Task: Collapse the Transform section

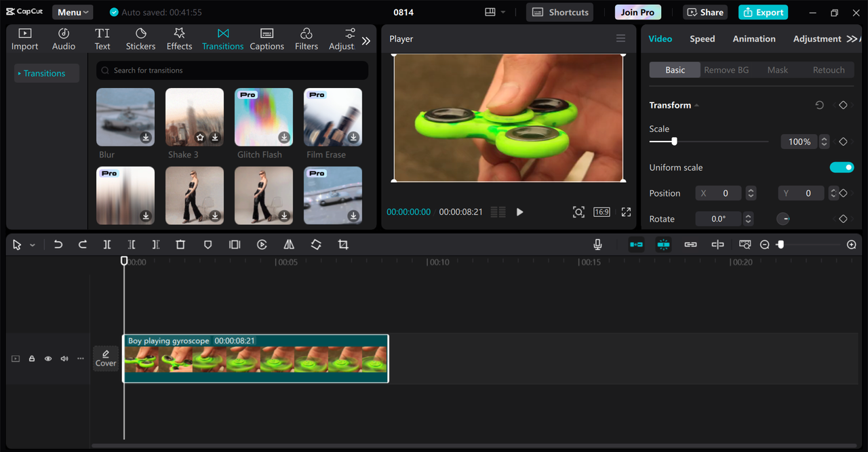Action: click(x=697, y=105)
